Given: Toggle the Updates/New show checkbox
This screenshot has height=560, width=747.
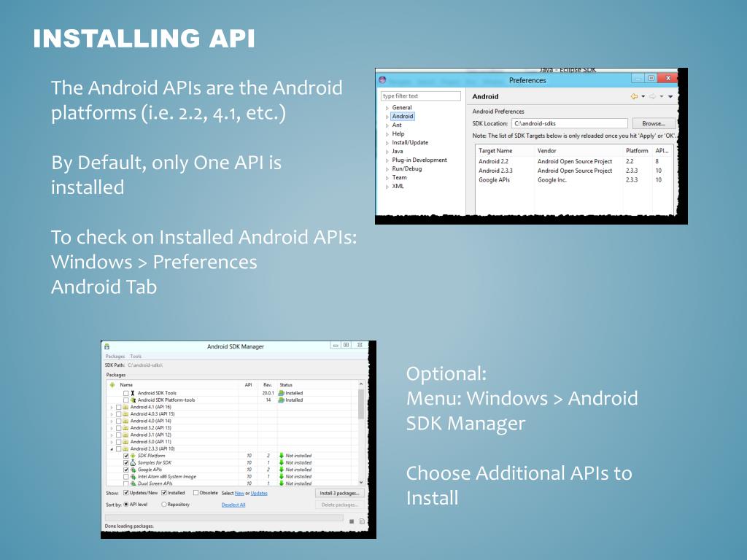Looking at the screenshot, I should 125,493.
